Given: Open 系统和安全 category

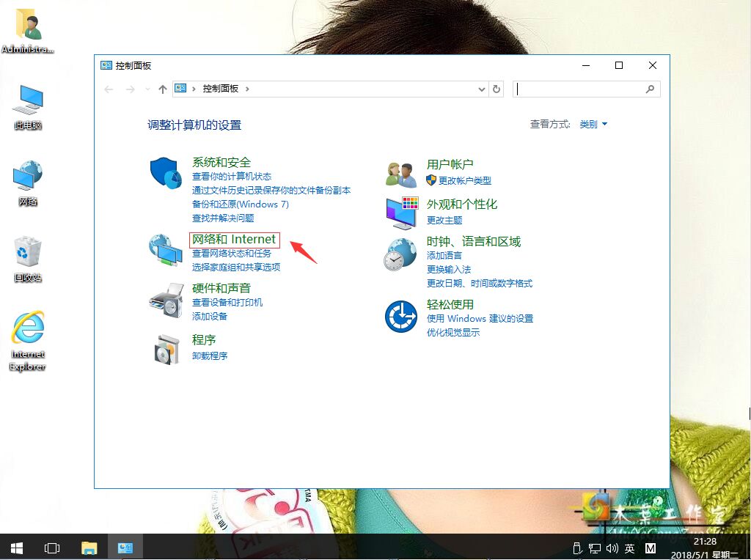Looking at the screenshot, I should (221, 163).
